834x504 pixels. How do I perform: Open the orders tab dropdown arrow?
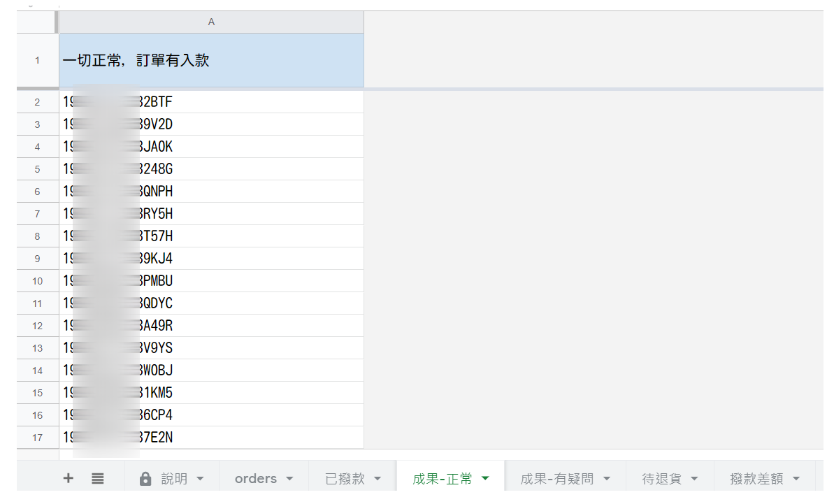(x=289, y=479)
